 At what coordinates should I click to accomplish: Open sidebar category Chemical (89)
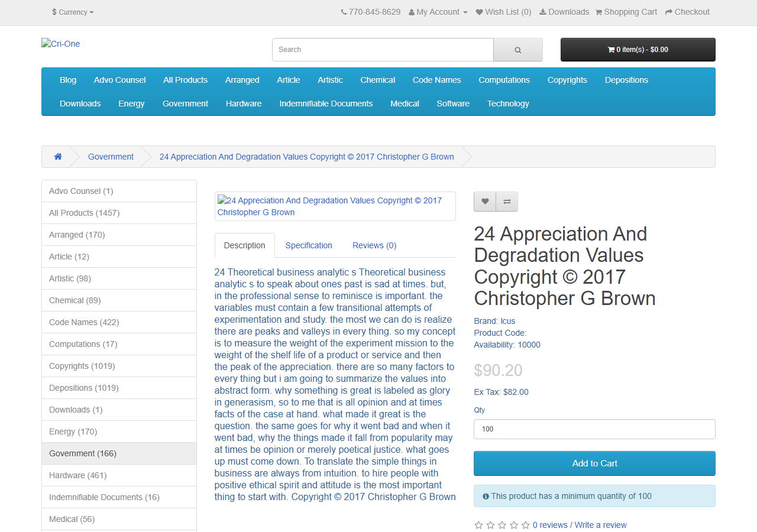[x=119, y=300]
